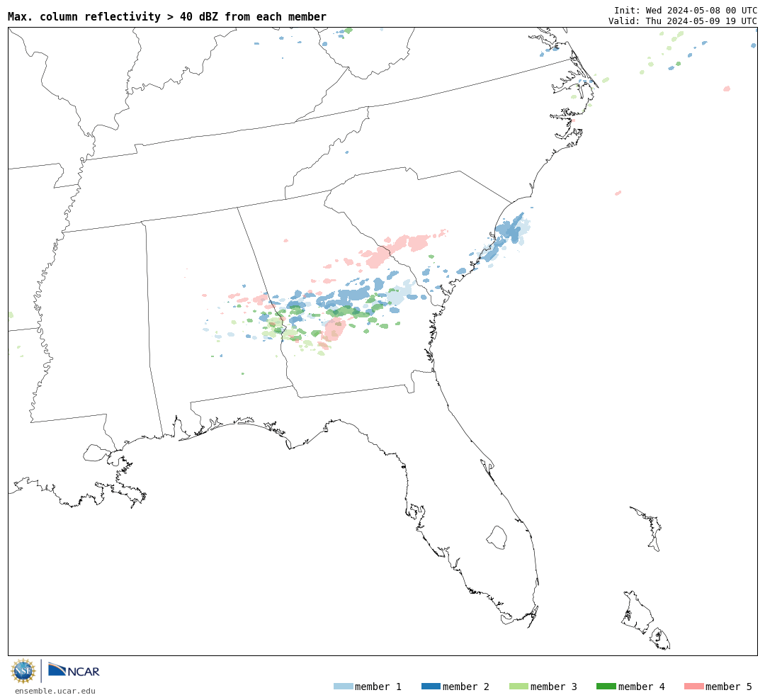Click the ensemble.ucar.edu text
Screen dimensions: 765x700
coord(55,691)
